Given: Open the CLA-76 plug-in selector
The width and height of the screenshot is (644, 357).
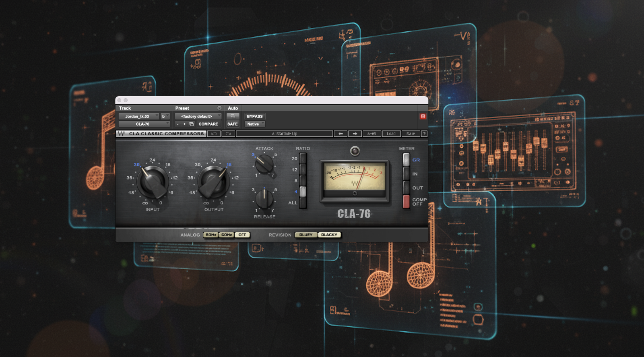Looking at the screenshot, I should coord(144,124).
